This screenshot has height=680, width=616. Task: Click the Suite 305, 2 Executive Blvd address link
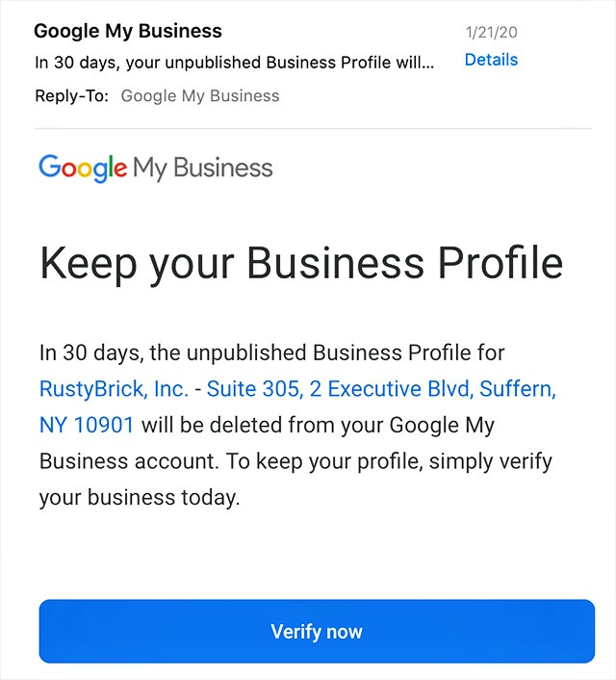339,388
